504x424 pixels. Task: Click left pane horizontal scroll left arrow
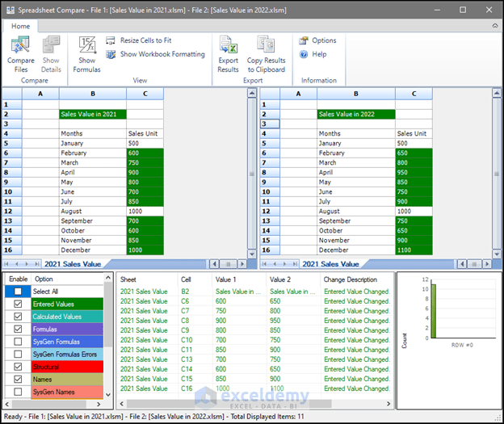click(214, 264)
